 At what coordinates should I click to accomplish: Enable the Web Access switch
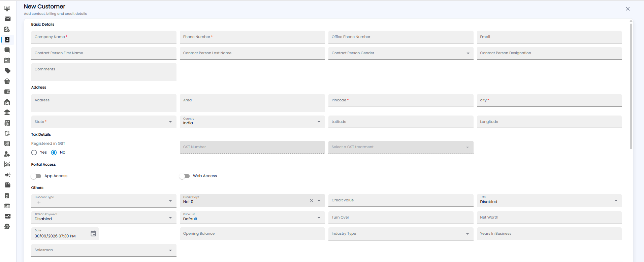tap(185, 176)
